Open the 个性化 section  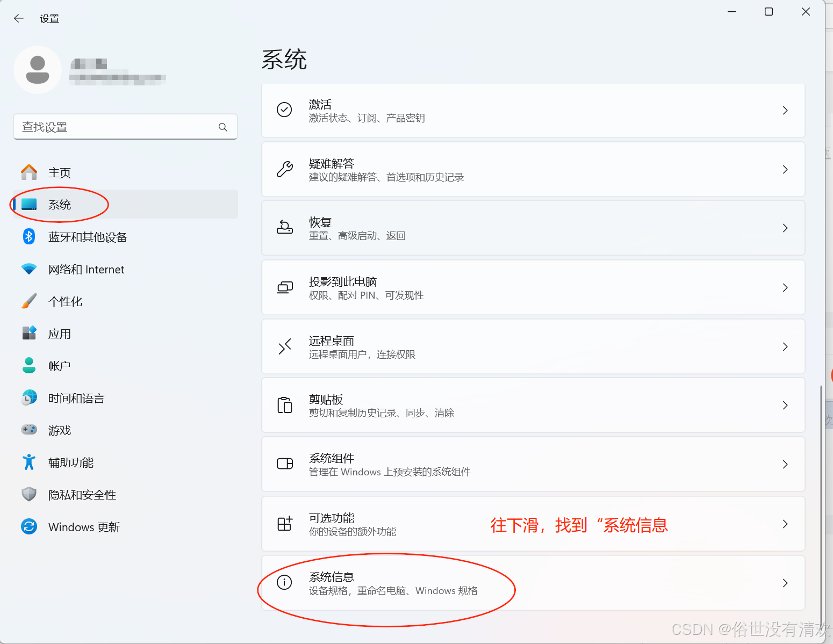click(125, 301)
